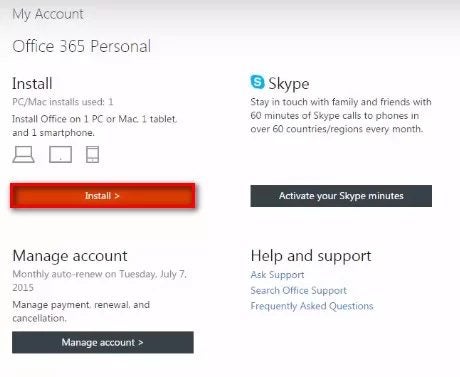460x377 pixels.
Task: Click the laptop device icon
Action: [23, 154]
